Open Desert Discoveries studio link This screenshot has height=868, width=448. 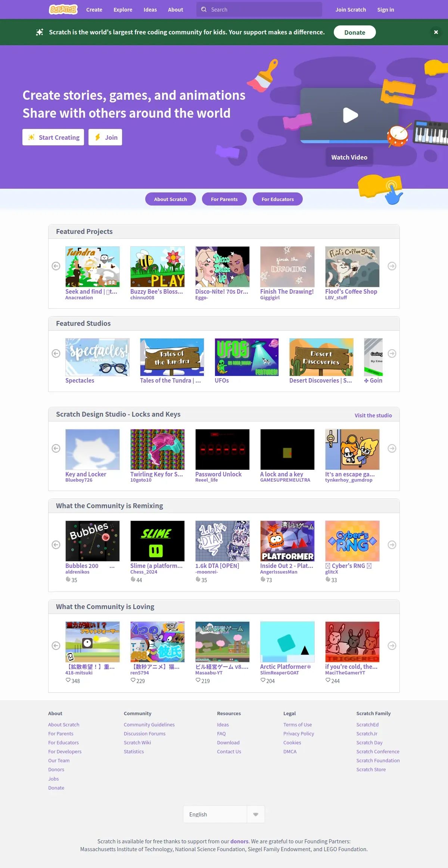click(x=321, y=380)
